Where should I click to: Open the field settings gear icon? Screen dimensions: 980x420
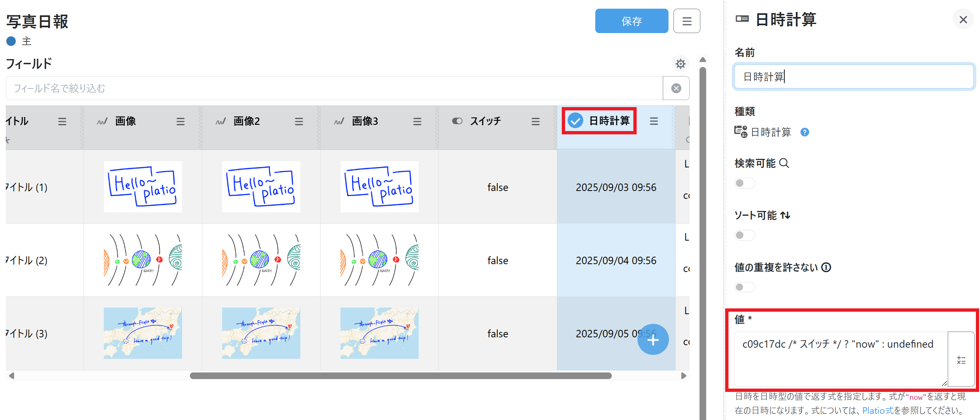click(x=680, y=64)
